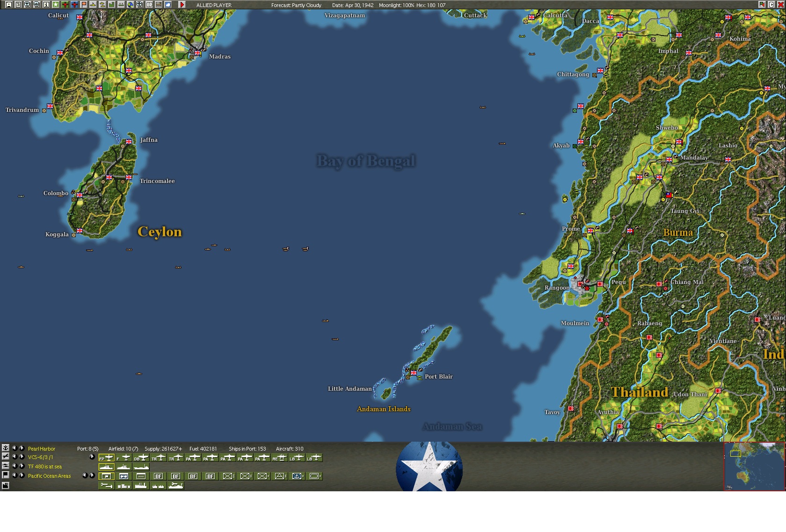Go to next base after Pearl Harbor
The width and height of the screenshot is (786, 532).
pyautogui.click(x=22, y=448)
